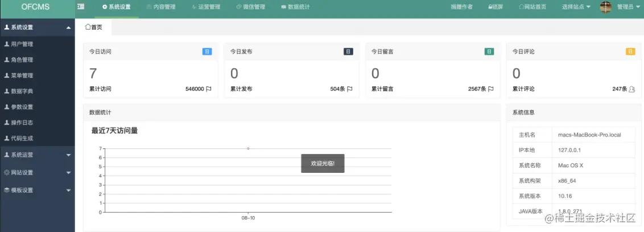
Task: Click the 模板设置 layers icon
Action: click(7, 190)
